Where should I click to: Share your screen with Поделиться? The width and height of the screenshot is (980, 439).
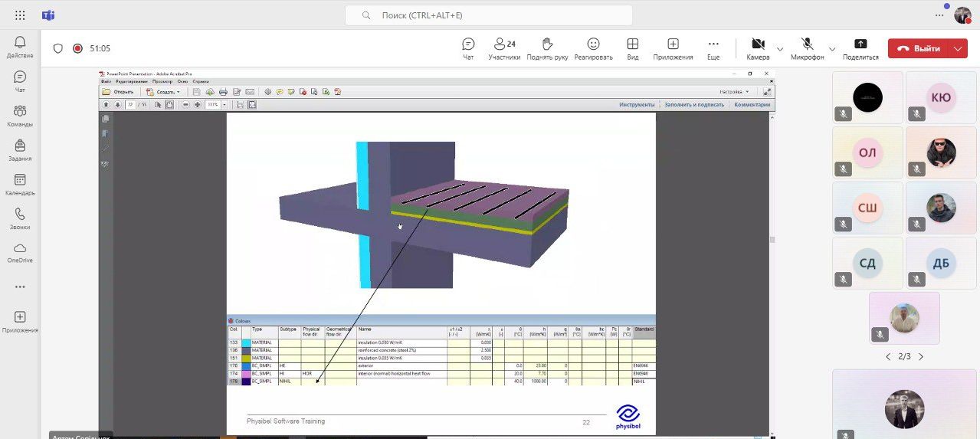(x=860, y=49)
